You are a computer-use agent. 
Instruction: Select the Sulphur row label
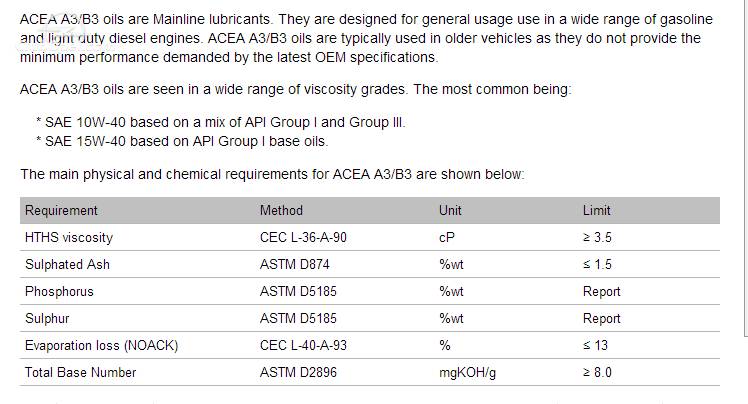(47, 318)
